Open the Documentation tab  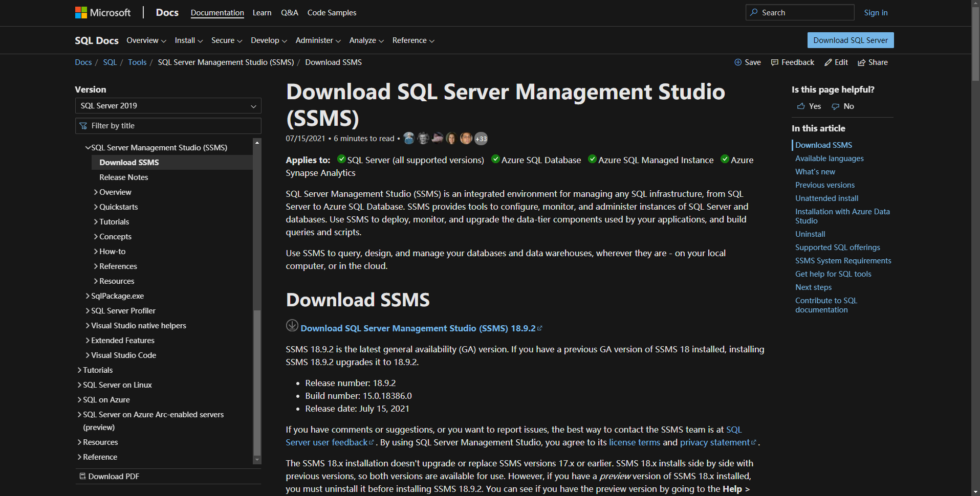pyautogui.click(x=217, y=13)
